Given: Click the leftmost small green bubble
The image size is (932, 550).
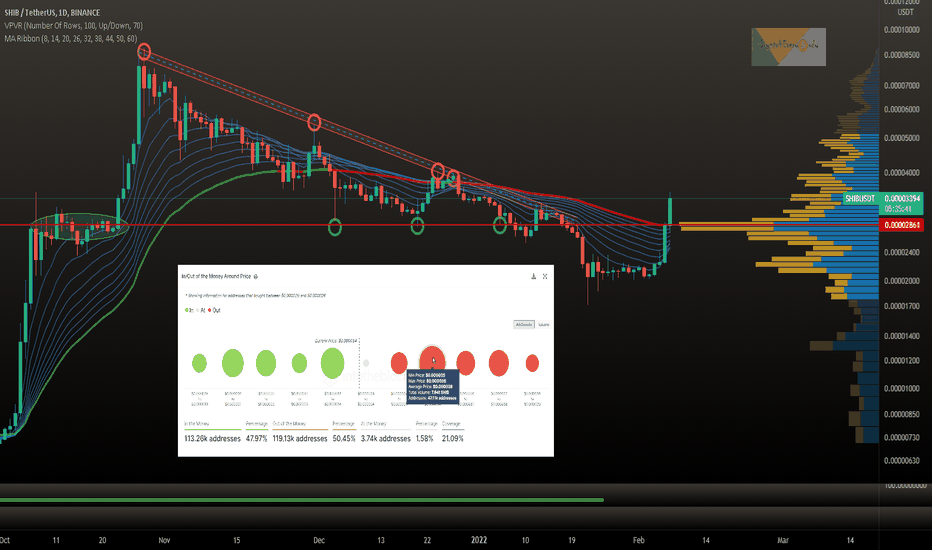Looking at the screenshot, I should [x=199, y=363].
